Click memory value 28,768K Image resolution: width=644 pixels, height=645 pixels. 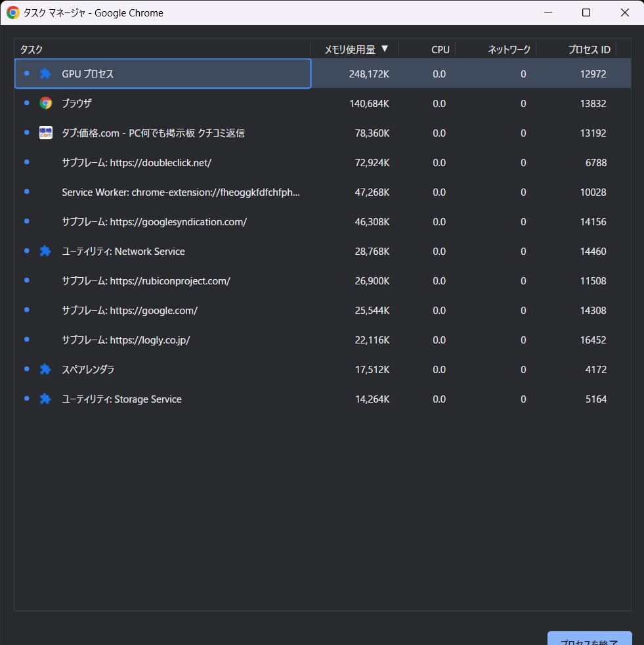(372, 252)
